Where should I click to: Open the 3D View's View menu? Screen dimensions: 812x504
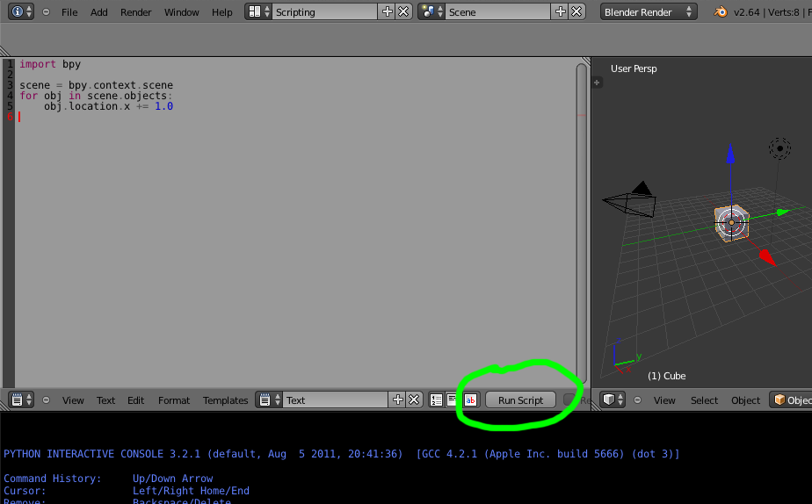point(664,400)
